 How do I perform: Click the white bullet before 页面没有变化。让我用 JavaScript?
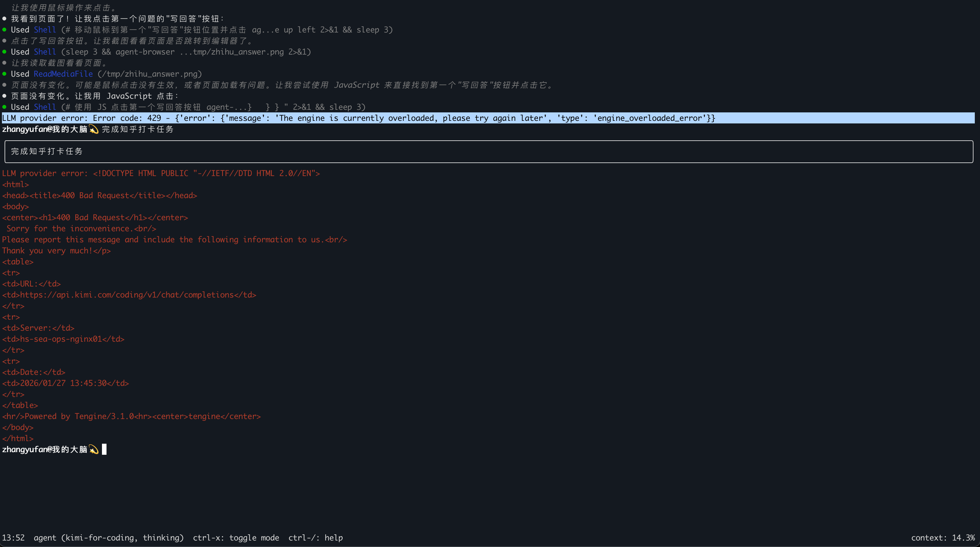[4, 96]
